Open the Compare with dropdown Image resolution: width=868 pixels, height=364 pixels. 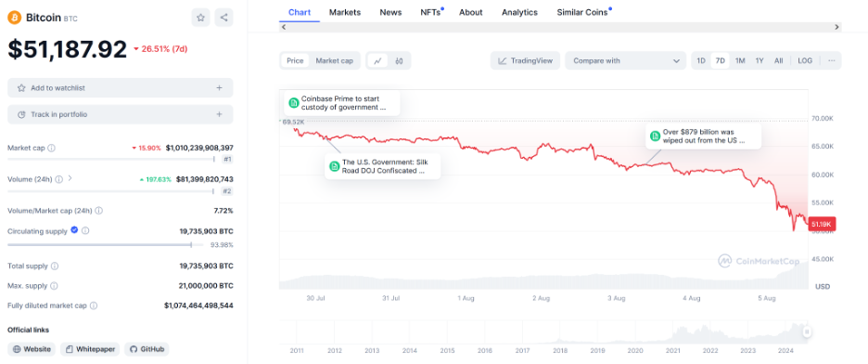point(626,60)
